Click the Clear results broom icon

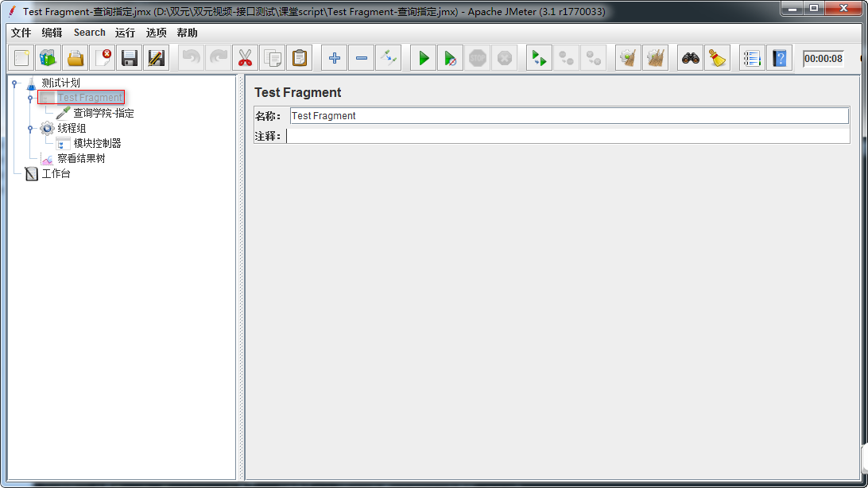click(x=628, y=58)
